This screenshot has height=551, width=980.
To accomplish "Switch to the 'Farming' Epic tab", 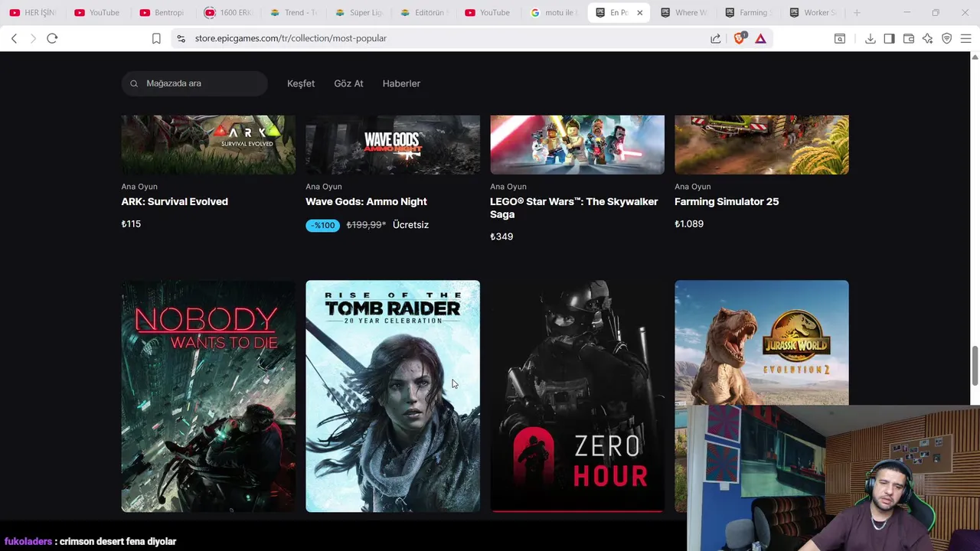I will (750, 12).
